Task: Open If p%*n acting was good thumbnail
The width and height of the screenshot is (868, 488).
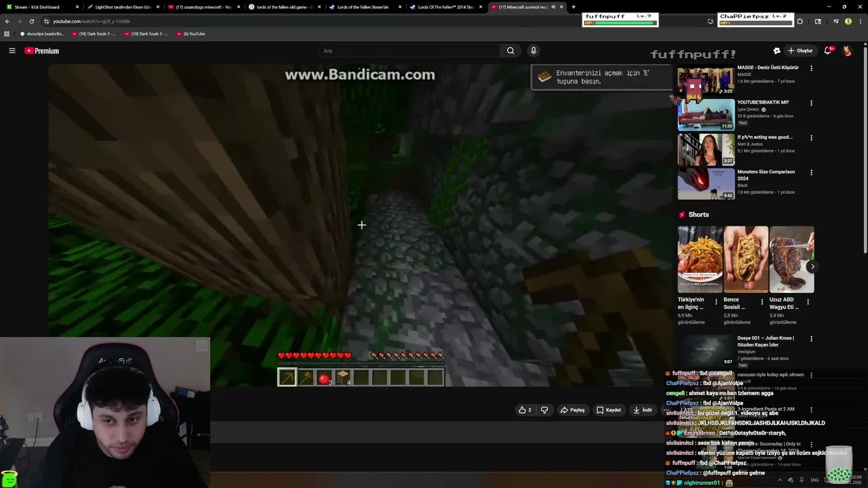Action: click(706, 149)
